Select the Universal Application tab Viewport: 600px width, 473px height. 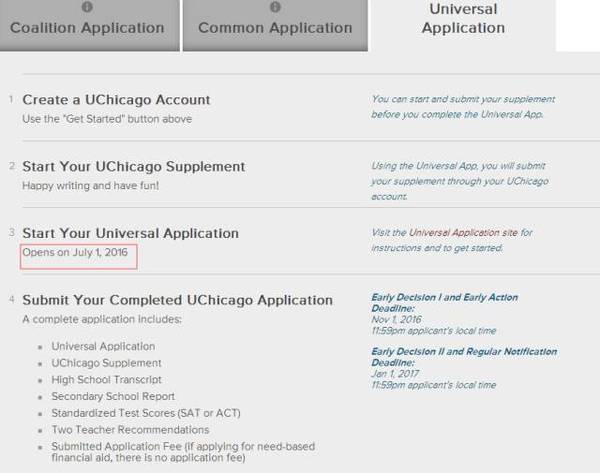[462, 19]
